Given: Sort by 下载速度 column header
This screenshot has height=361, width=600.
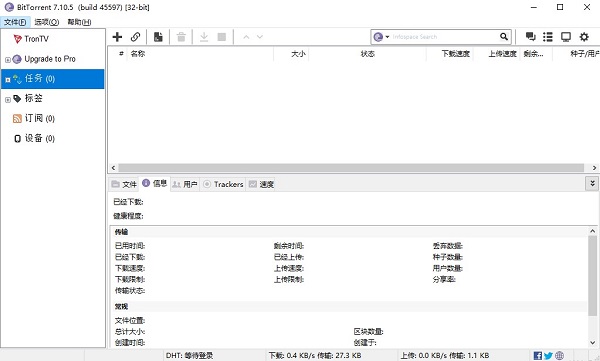Looking at the screenshot, I should click(x=450, y=54).
